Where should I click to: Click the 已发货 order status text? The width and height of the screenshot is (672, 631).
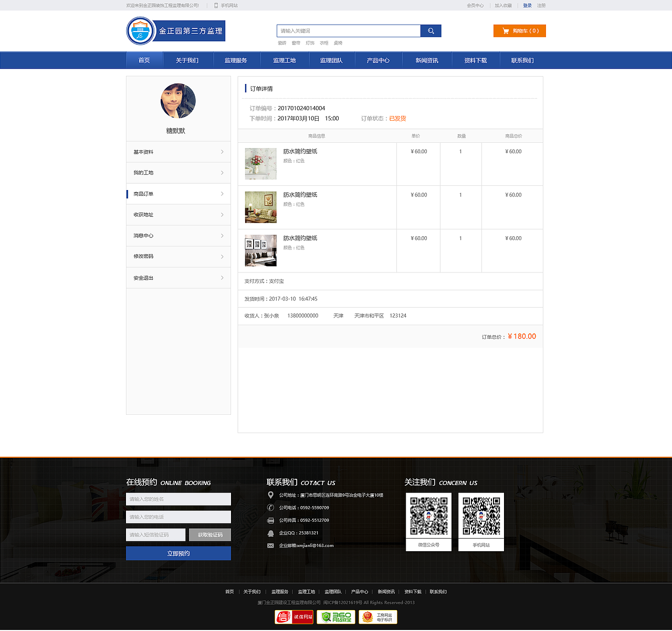coord(397,119)
